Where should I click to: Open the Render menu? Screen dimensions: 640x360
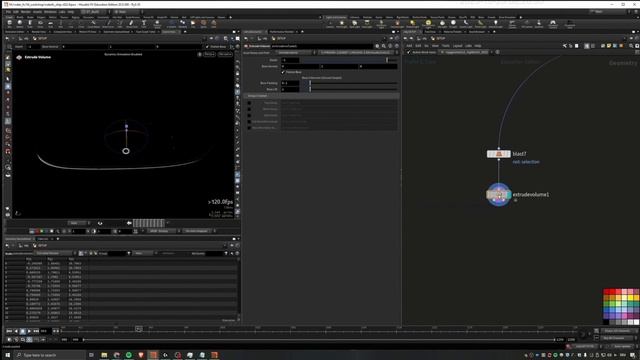click(x=25, y=12)
